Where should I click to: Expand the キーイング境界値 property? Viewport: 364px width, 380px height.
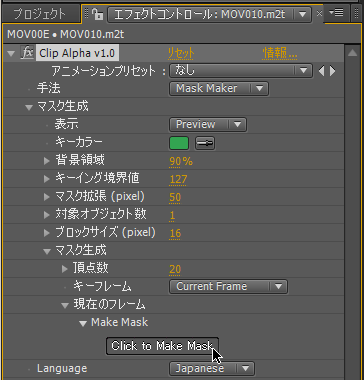[x=47, y=179]
